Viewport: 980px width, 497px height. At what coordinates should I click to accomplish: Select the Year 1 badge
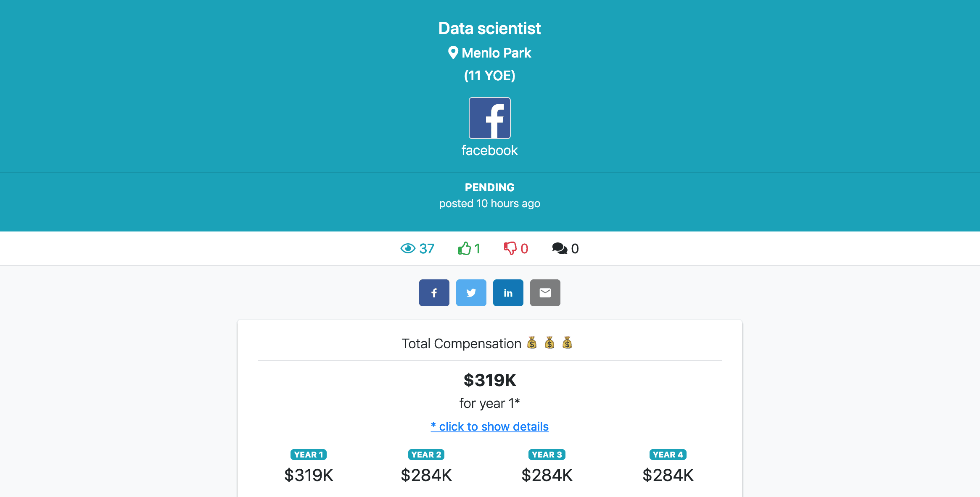[309, 455]
